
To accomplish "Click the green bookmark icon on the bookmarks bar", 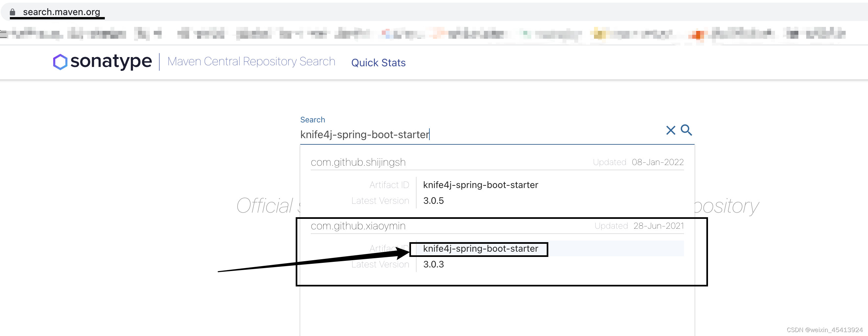I will coord(525,34).
